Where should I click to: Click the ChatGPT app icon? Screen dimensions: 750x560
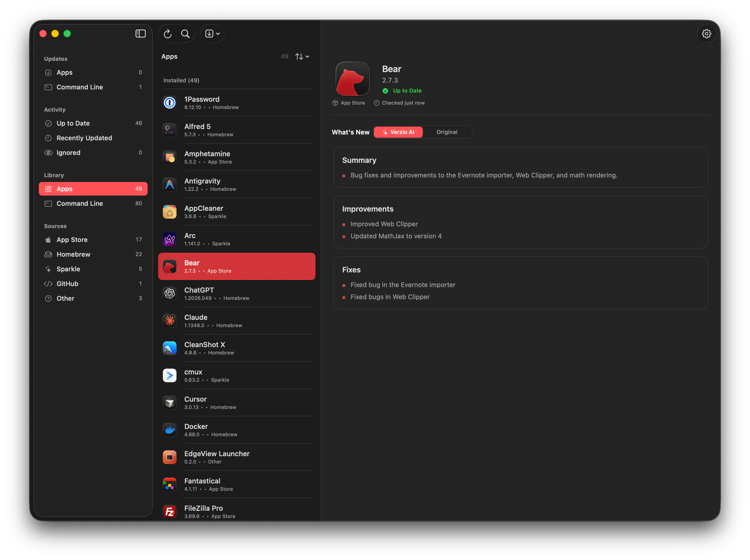coord(169,294)
